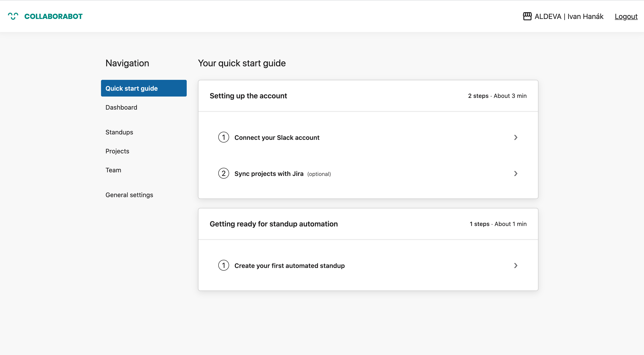
Task: Open General settings
Action: click(x=129, y=195)
